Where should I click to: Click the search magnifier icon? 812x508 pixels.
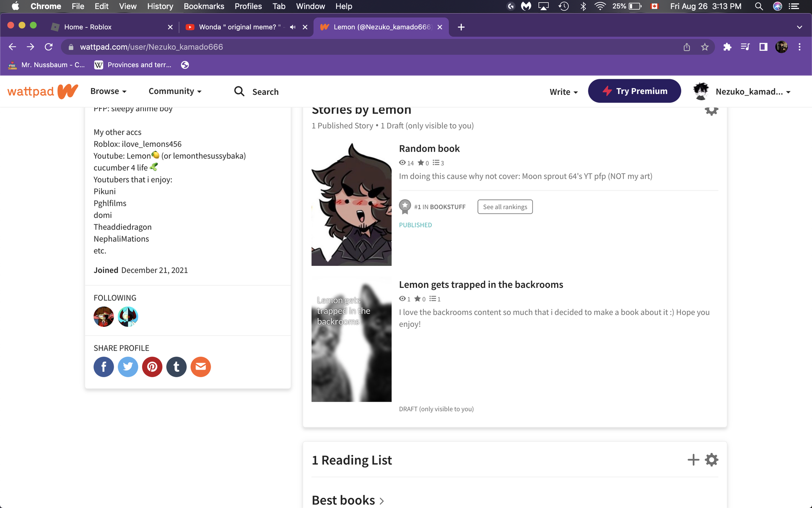coord(239,91)
